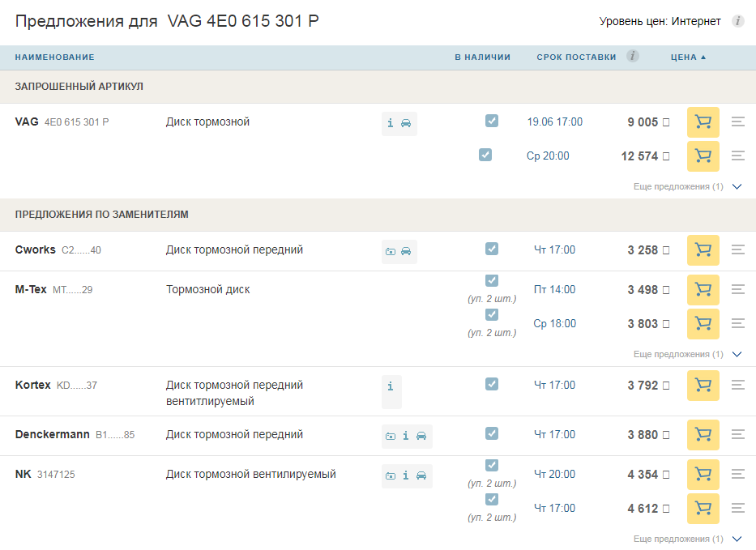Click the В наличии column header
The height and width of the screenshot is (550, 756).
coord(483,58)
